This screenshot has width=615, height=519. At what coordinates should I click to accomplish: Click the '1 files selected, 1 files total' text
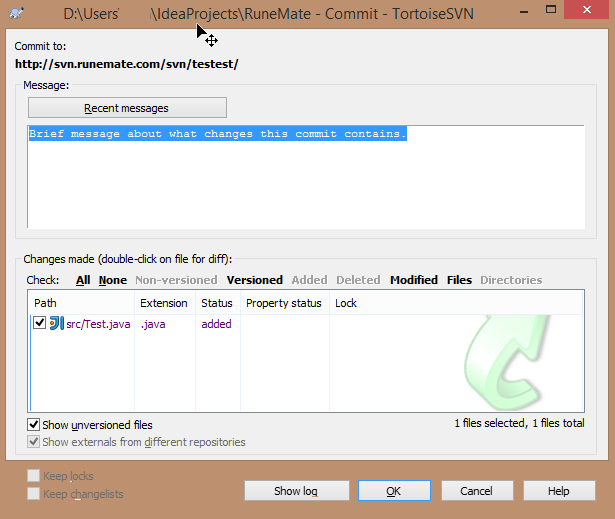coord(519,423)
